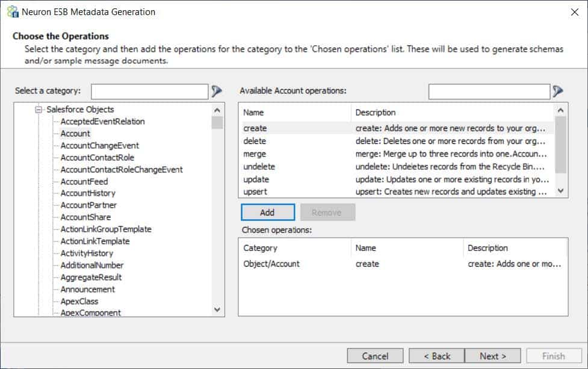Select the Account tree item
The image size is (588, 369).
75,134
